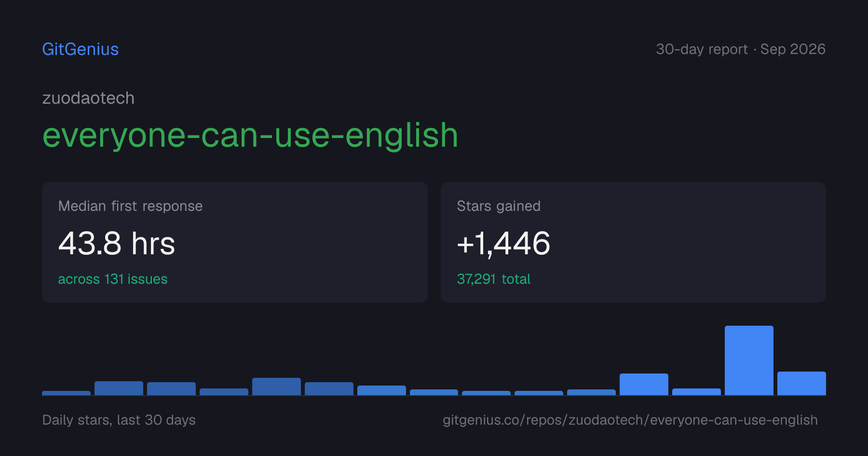Screen dimensions: 868x456
Task: Open the everyone-can-use-english repo title
Action: 250,136
